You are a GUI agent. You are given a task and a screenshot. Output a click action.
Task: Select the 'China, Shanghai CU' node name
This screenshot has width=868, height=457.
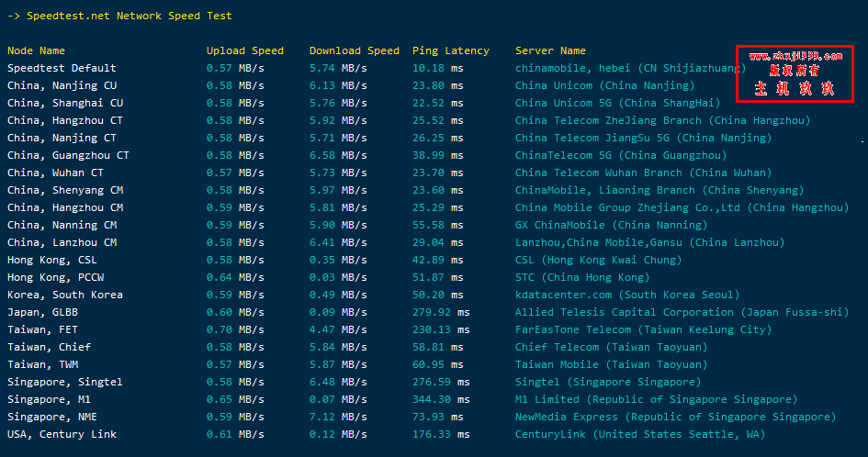65,103
